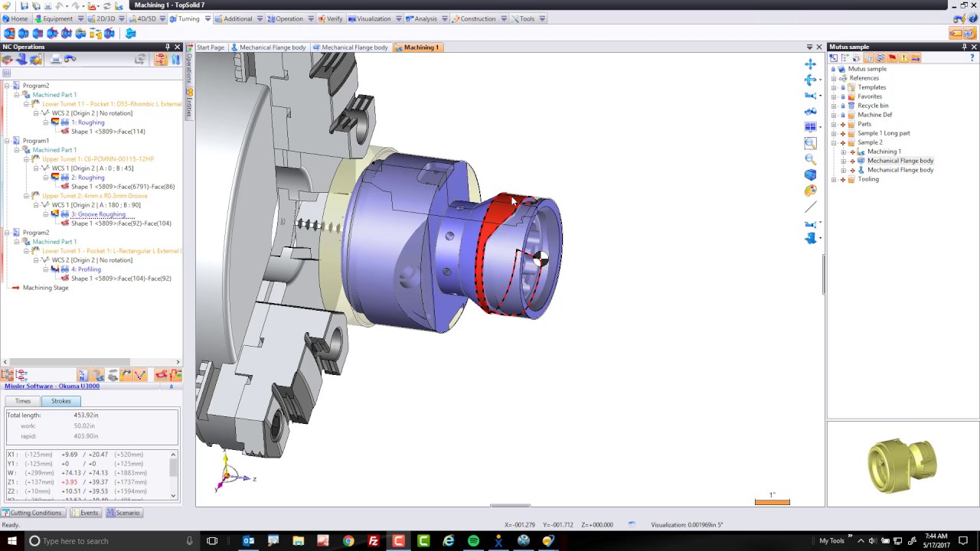980x551 pixels.
Task: Open the Scenario tab at bottom
Action: tap(123, 513)
